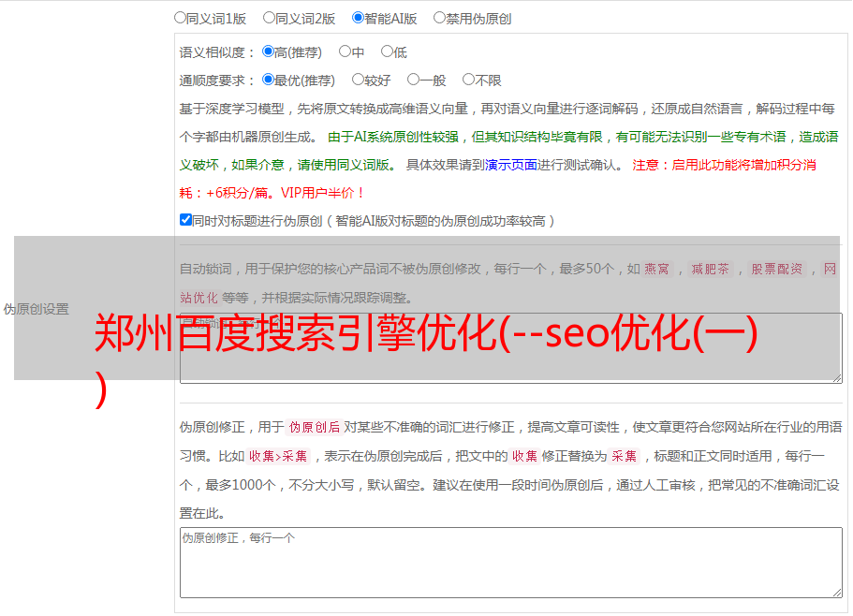Toggle the 同时对标题进行伪原创 checkbox
The height and width of the screenshot is (616, 853).
(x=185, y=220)
